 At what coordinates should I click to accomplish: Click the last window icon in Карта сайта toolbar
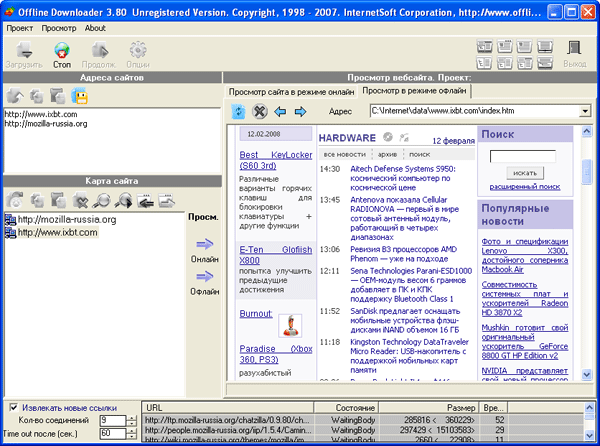coord(166,200)
